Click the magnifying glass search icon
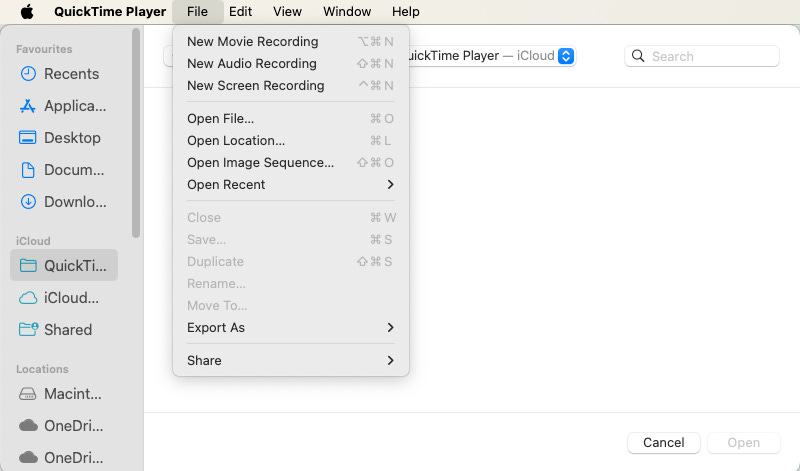Screen dimensions: 800x471 (638, 56)
